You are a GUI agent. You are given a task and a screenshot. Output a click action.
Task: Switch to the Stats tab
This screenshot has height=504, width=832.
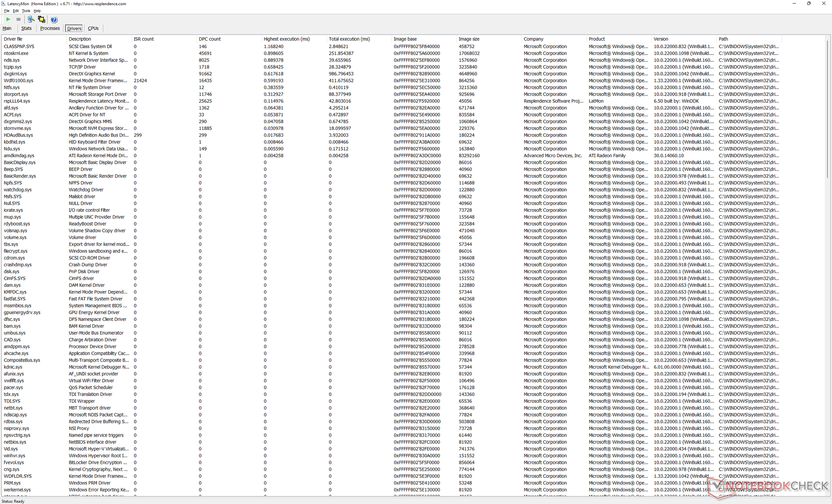(26, 29)
